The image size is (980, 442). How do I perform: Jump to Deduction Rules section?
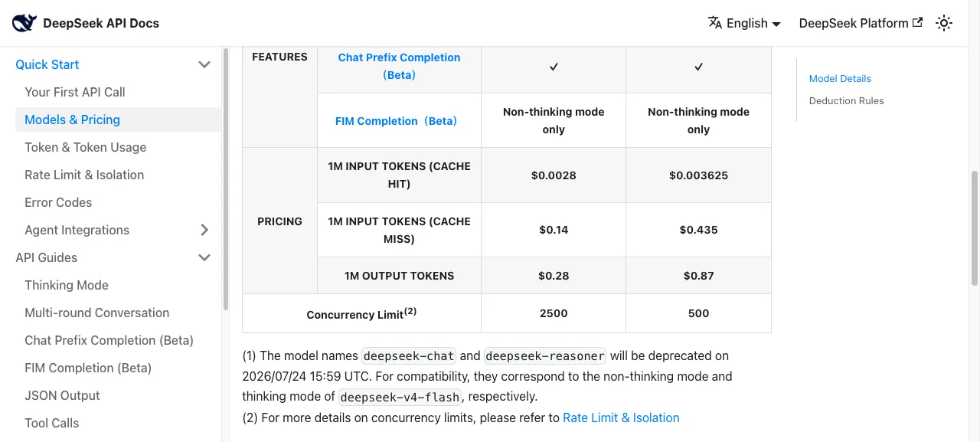[846, 100]
